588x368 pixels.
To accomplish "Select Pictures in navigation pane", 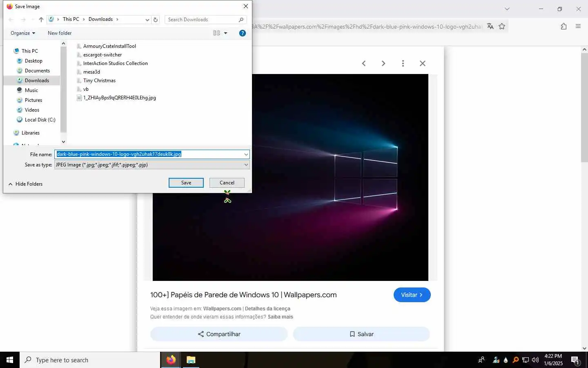I will 33,100.
